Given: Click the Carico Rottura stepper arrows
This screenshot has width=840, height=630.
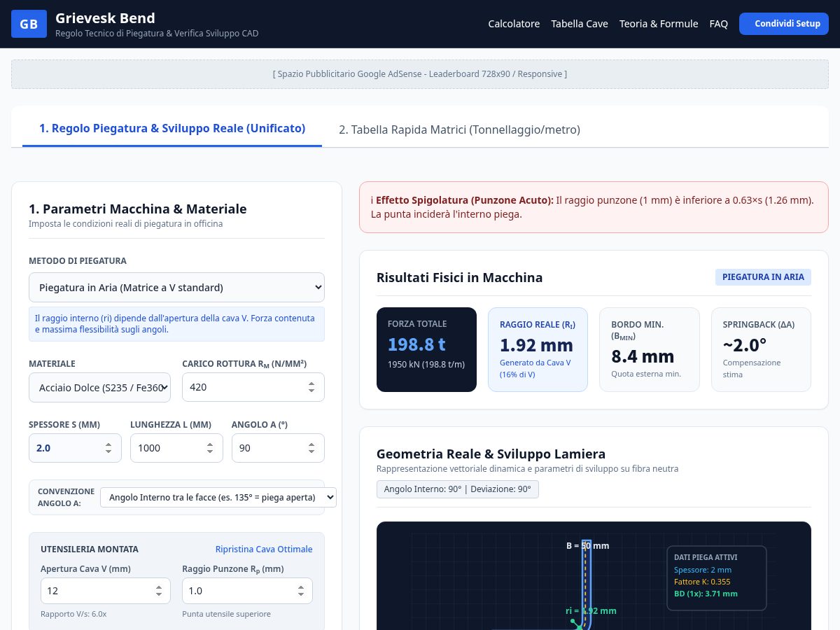Looking at the screenshot, I should tap(311, 387).
